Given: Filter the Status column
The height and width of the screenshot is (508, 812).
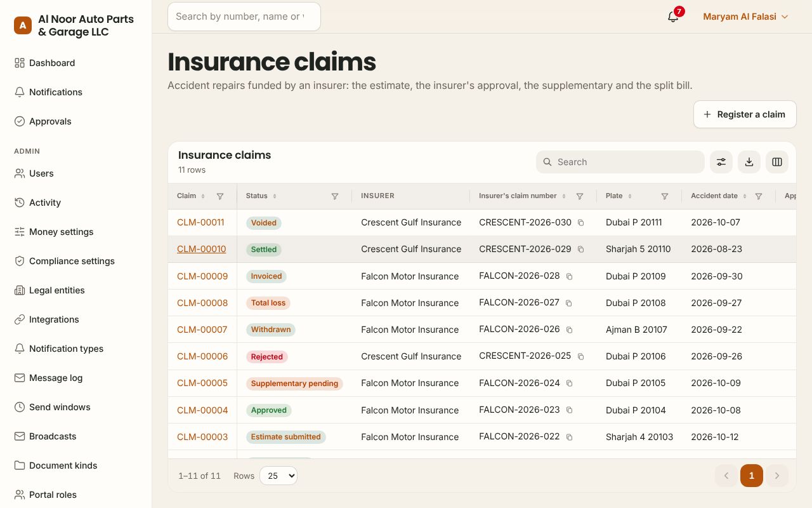Looking at the screenshot, I should click(335, 196).
